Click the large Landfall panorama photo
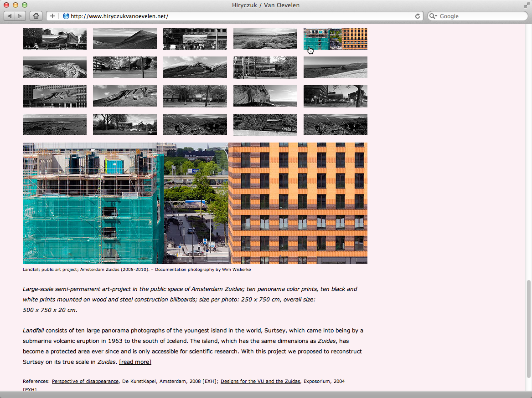 pos(195,203)
